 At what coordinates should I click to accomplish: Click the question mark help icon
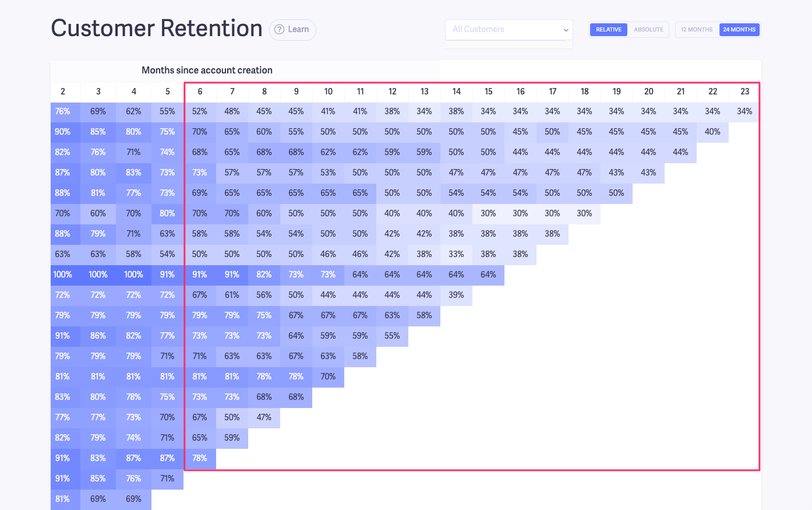(x=280, y=30)
